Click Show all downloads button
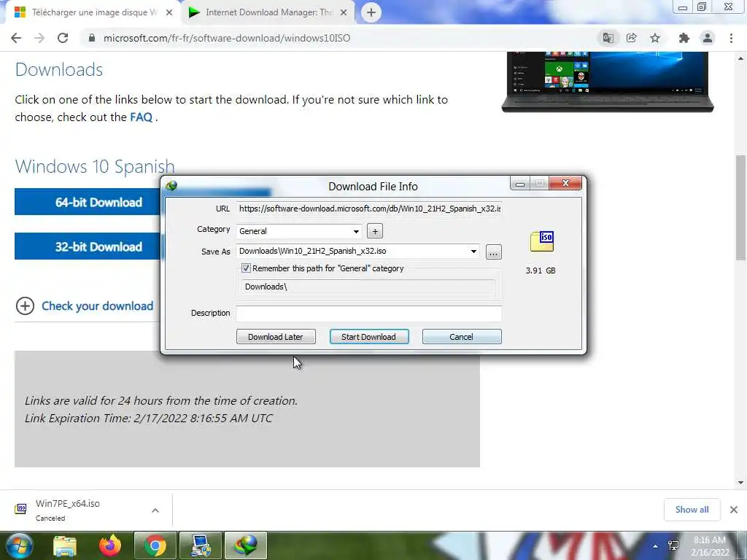Image resolution: width=747 pixels, height=560 pixels. pos(692,510)
